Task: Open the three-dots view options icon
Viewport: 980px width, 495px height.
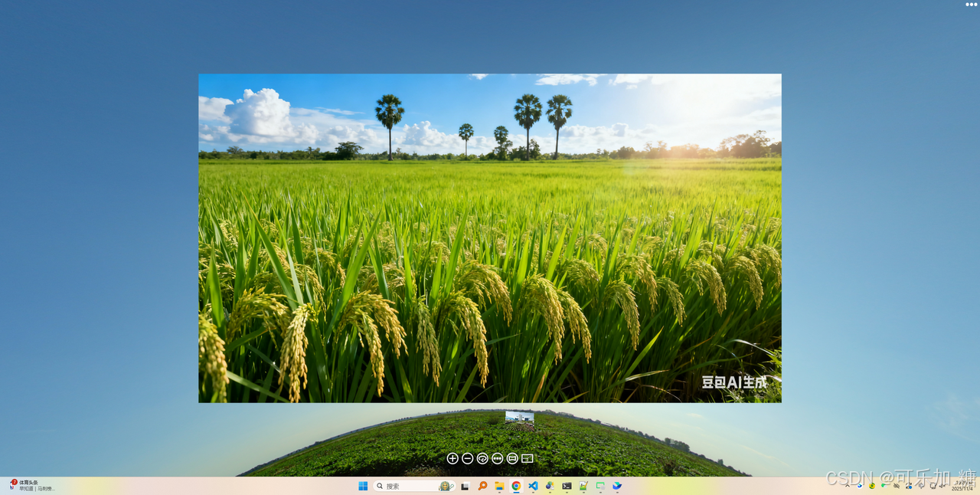Action: tap(498, 458)
